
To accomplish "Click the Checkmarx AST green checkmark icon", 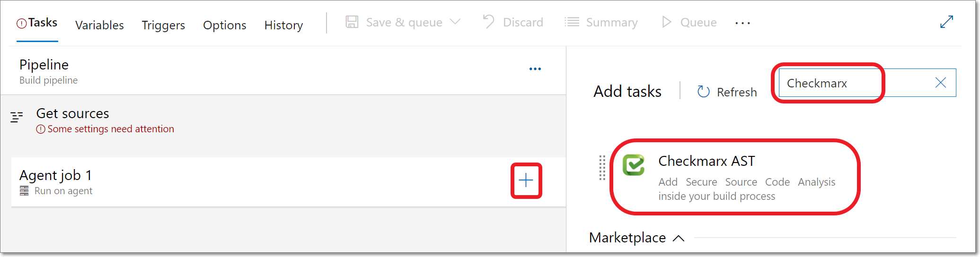I will (x=634, y=165).
